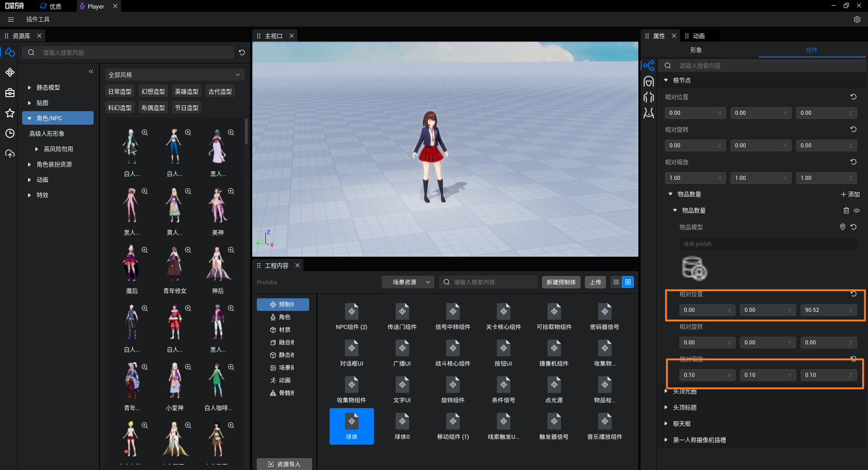Toggle the 布偶造型 style filter
868x470 pixels.
coord(153,108)
